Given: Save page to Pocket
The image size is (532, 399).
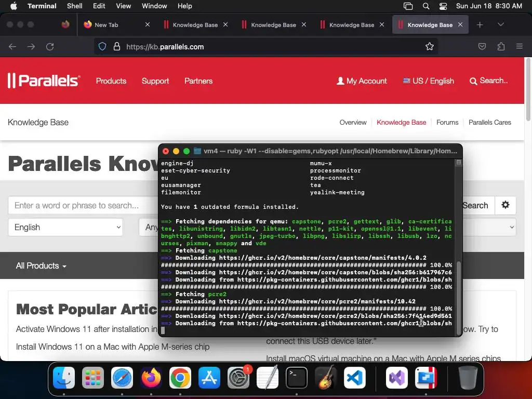Looking at the screenshot, I should 482,47.
